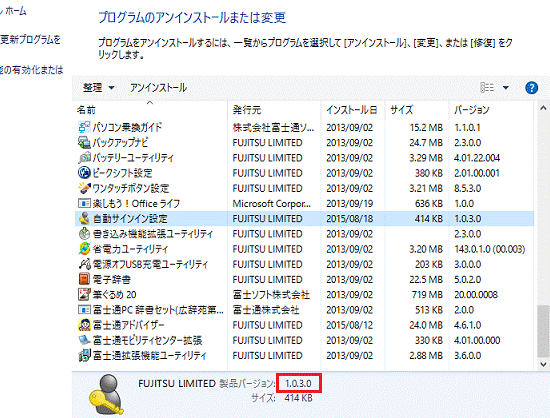
Task: Select the 富士通拡張機能ユーティリティ row name
Action: [x=150, y=355]
